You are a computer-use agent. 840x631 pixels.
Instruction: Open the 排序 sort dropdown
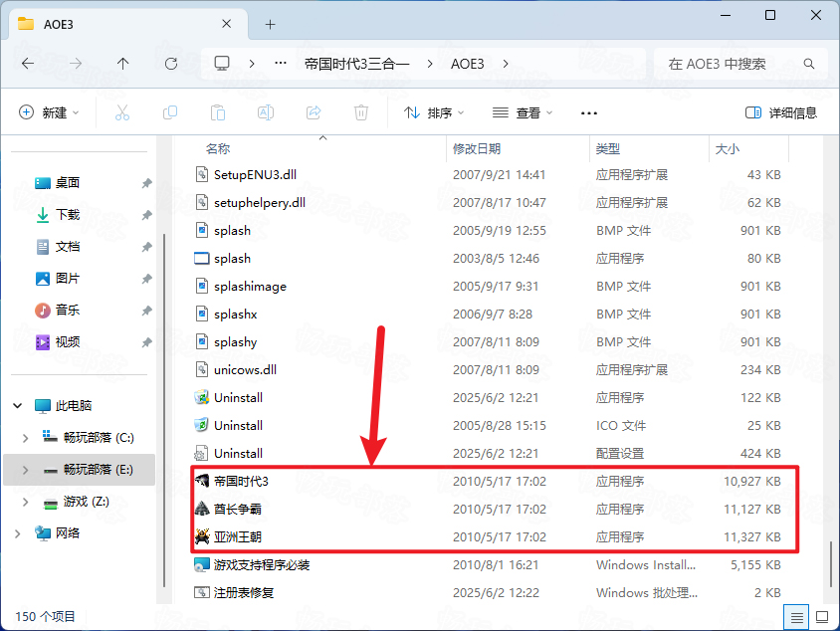tap(434, 112)
